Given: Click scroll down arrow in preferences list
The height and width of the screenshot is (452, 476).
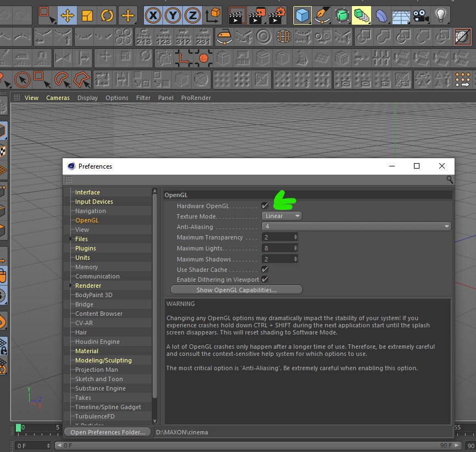Looking at the screenshot, I should coord(154,421).
